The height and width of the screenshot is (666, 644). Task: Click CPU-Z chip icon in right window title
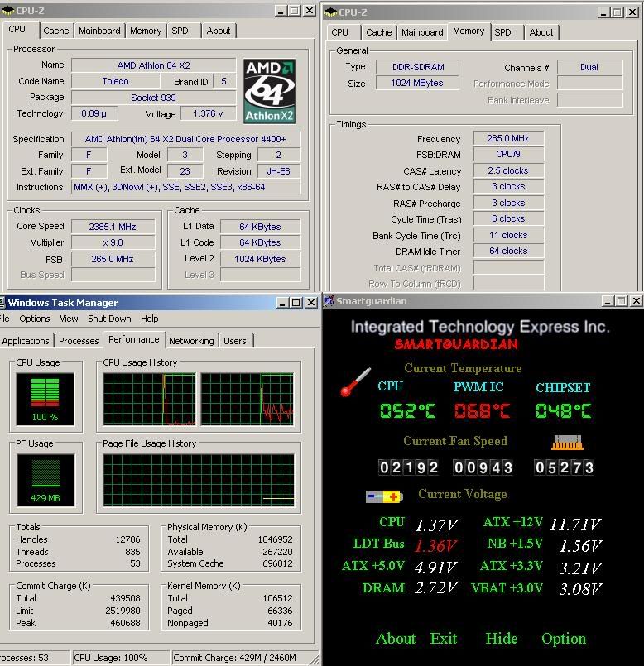tap(331, 12)
